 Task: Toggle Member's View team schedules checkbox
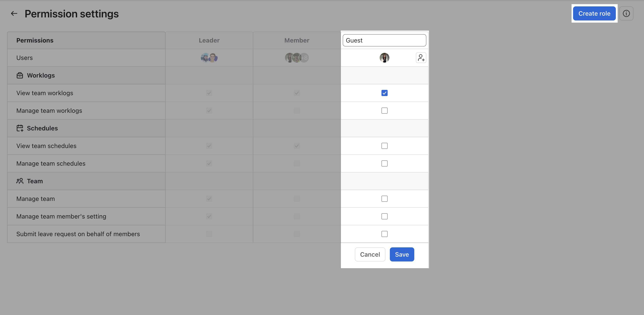click(x=297, y=146)
